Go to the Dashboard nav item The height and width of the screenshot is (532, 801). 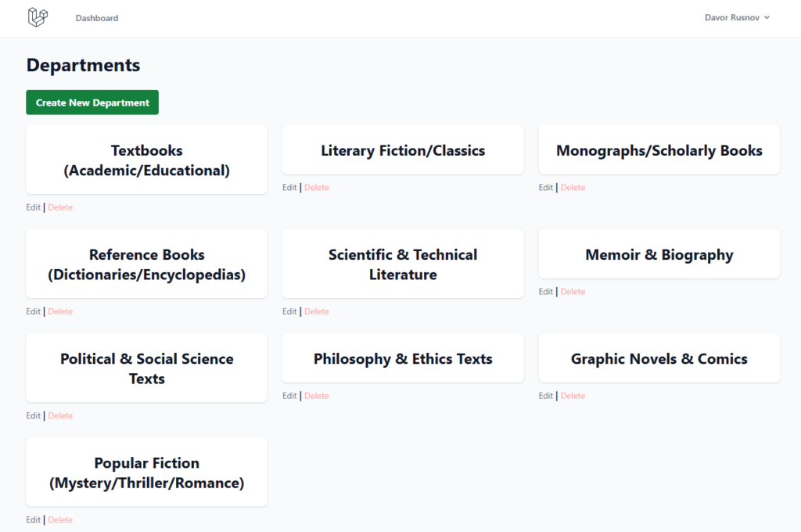click(97, 18)
